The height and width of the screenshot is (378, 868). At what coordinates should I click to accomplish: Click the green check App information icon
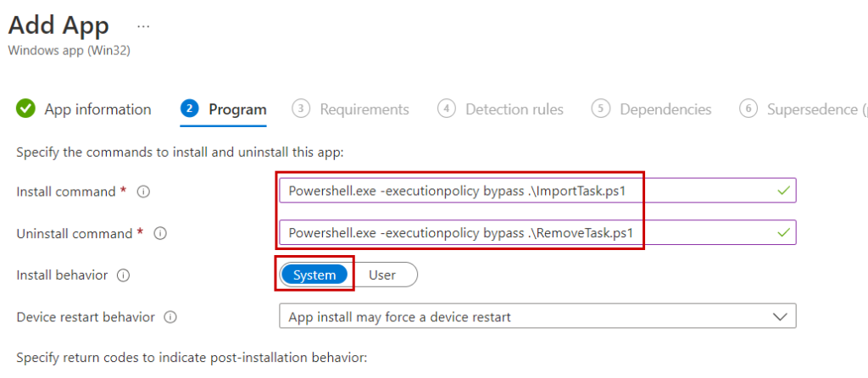[26, 108]
